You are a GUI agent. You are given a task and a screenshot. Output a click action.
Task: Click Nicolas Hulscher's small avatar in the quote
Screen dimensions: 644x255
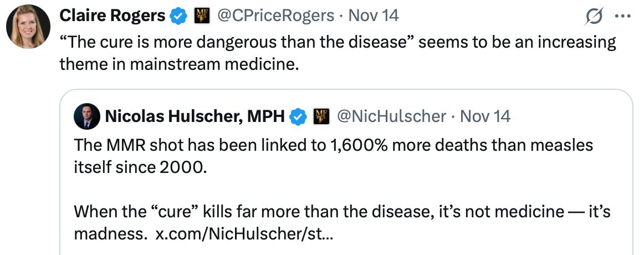click(86, 116)
